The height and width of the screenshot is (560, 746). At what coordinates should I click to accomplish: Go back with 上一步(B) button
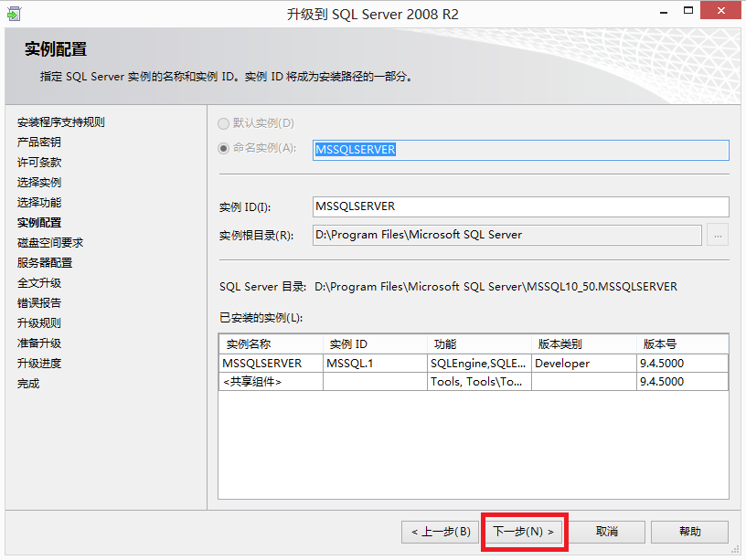point(441,532)
